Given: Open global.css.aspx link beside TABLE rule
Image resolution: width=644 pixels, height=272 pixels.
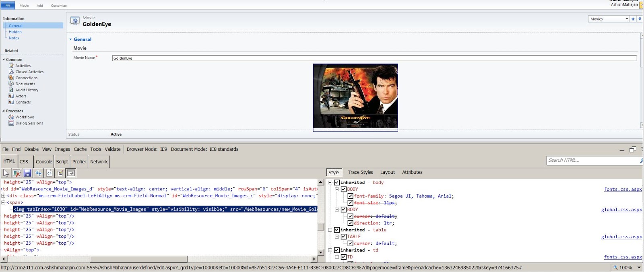Looking at the screenshot, I should [621, 237].
